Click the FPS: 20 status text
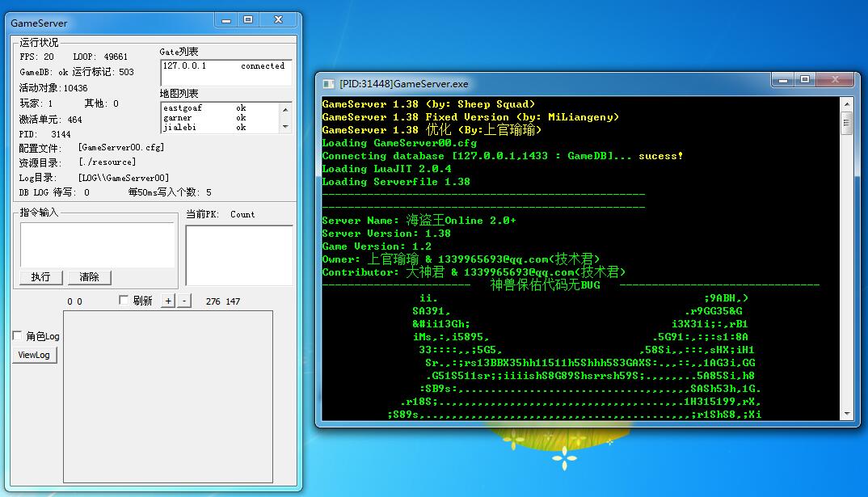Viewport: 868px width, 497px height. (36, 57)
